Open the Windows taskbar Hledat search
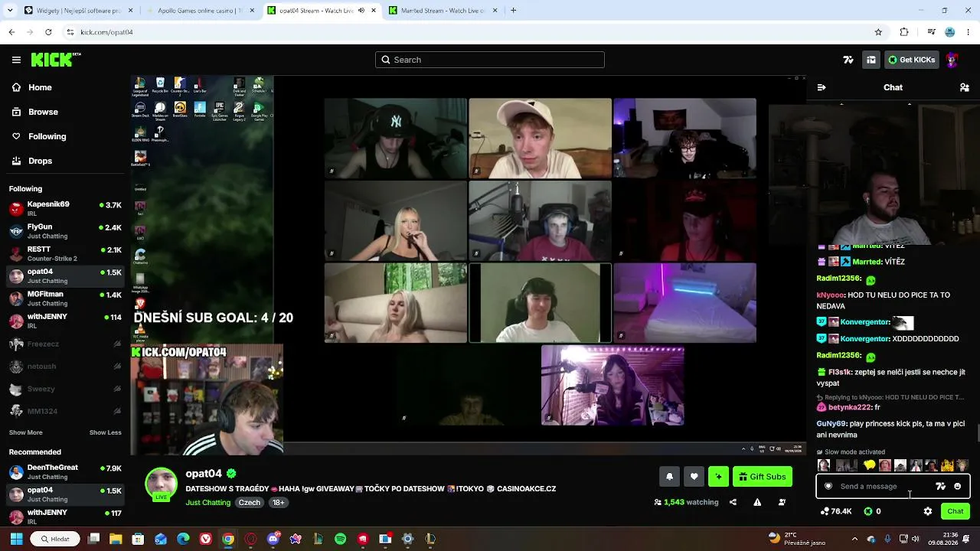 (55, 539)
